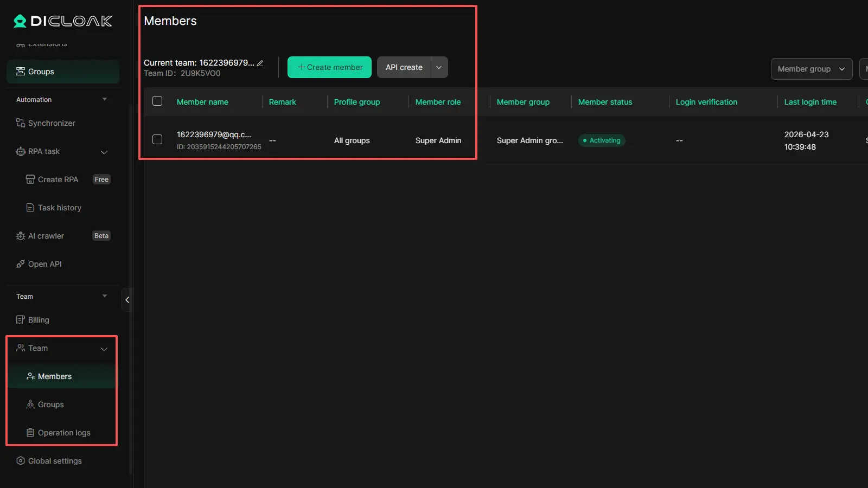Click the API create button
This screenshot has width=868, height=488.
click(x=404, y=67)
